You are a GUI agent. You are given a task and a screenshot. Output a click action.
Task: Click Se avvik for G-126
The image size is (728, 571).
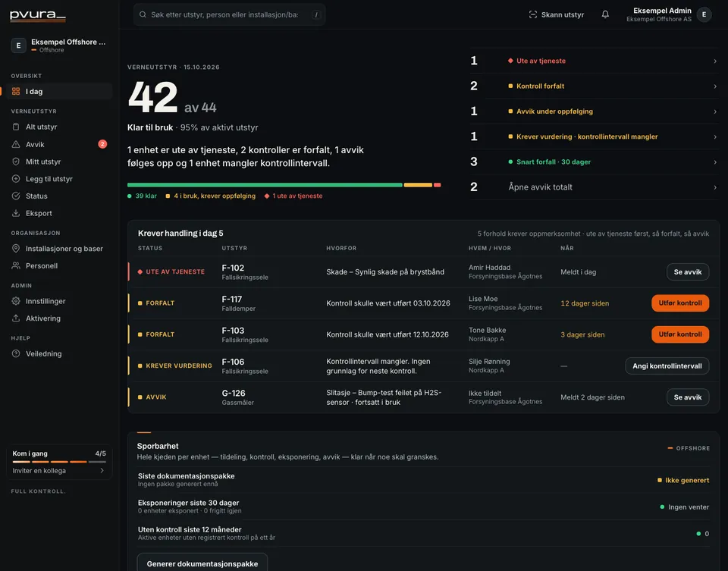coord(688,397)
